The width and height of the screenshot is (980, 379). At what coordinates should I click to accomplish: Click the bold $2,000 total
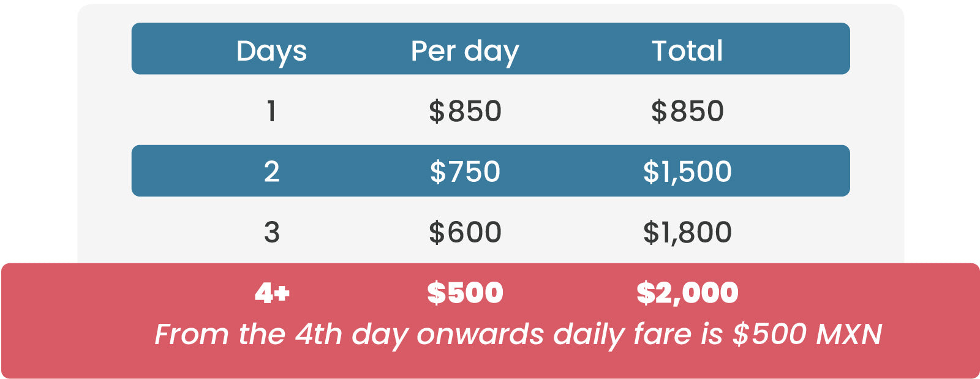click(x=687, y=293)
